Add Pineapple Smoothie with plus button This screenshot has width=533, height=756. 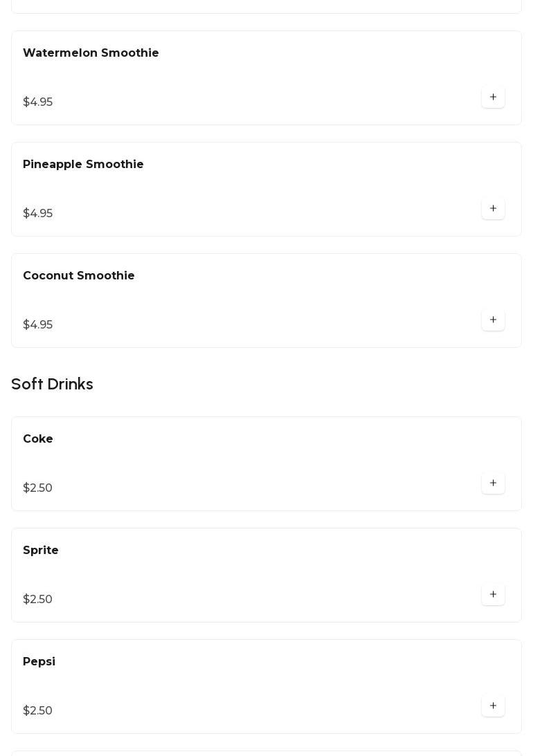pyautogui.click(x=493, y=209)
